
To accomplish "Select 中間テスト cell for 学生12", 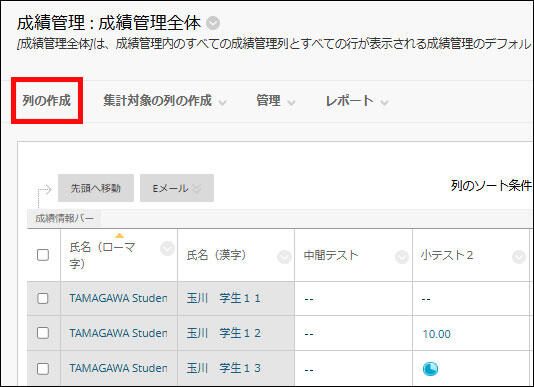I will [x=354, y=333].
